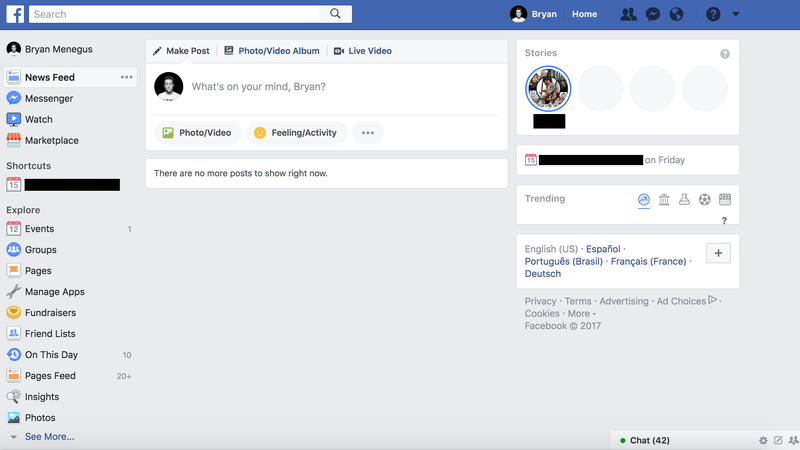Expand the account dropdown arrow in top bar
The height and width of the screenshot is (450, 800).
coord(736,14)
